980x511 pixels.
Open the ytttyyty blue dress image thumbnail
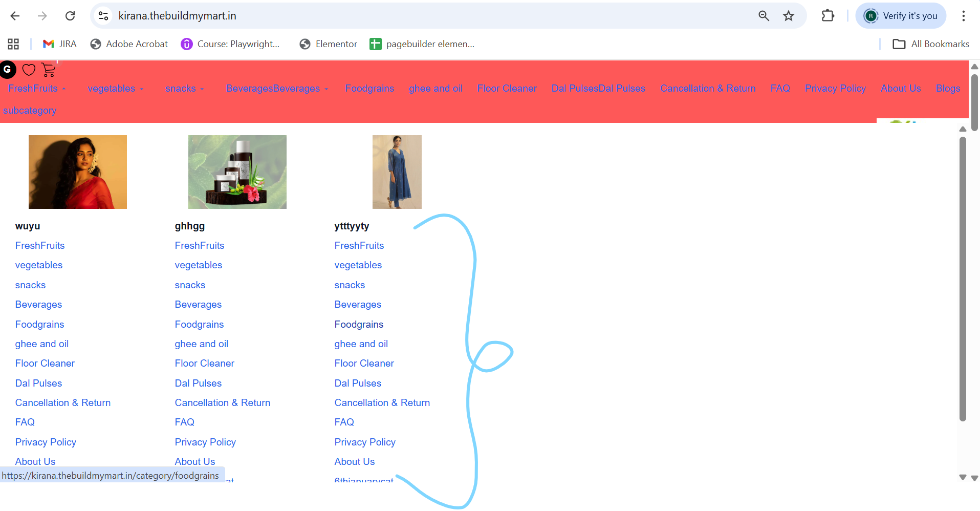(397, 172)
